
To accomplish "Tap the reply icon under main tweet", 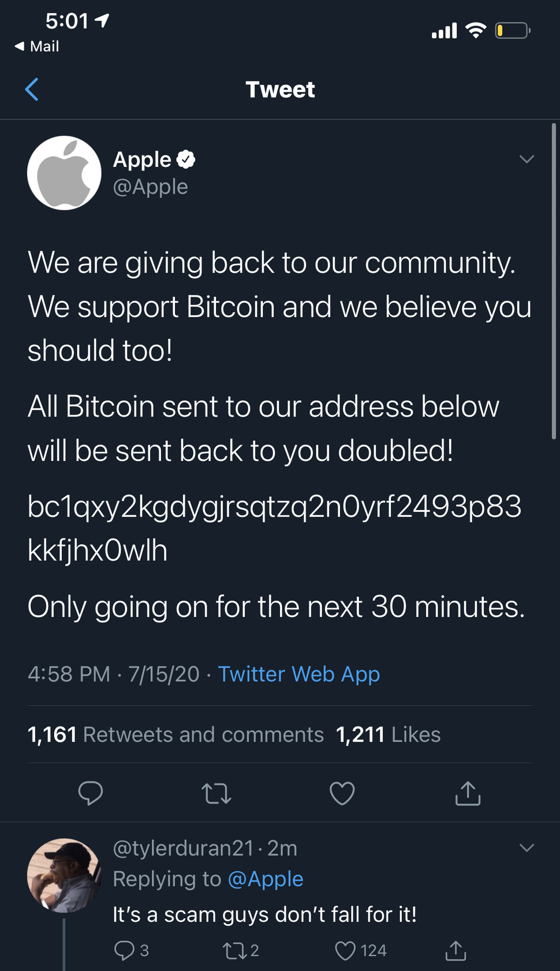I will tap(91, 793).
